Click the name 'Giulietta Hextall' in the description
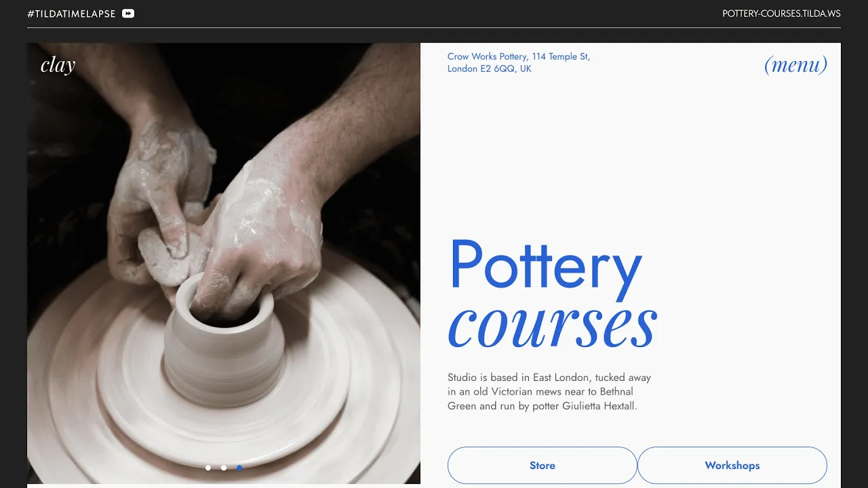This screenshot has width=868, height=488. [x=599, y=406]
